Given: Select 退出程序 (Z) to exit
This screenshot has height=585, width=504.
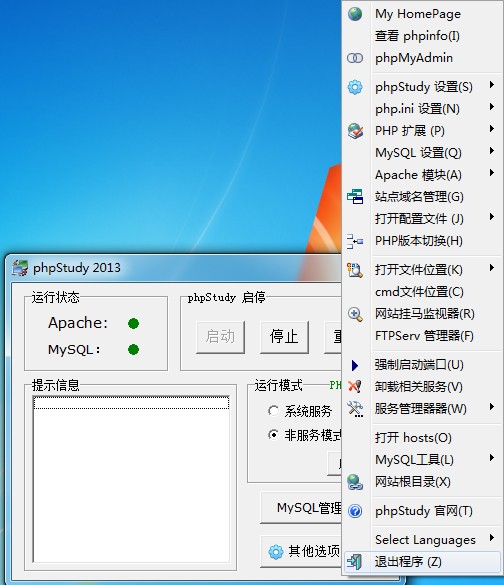Looking at the screenshot, I should [422, 562].
